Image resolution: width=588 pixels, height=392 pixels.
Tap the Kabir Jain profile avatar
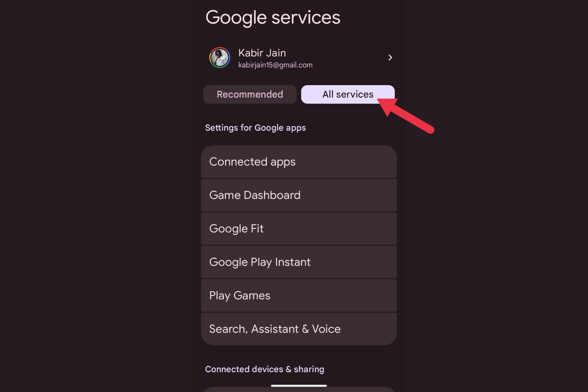220,58
